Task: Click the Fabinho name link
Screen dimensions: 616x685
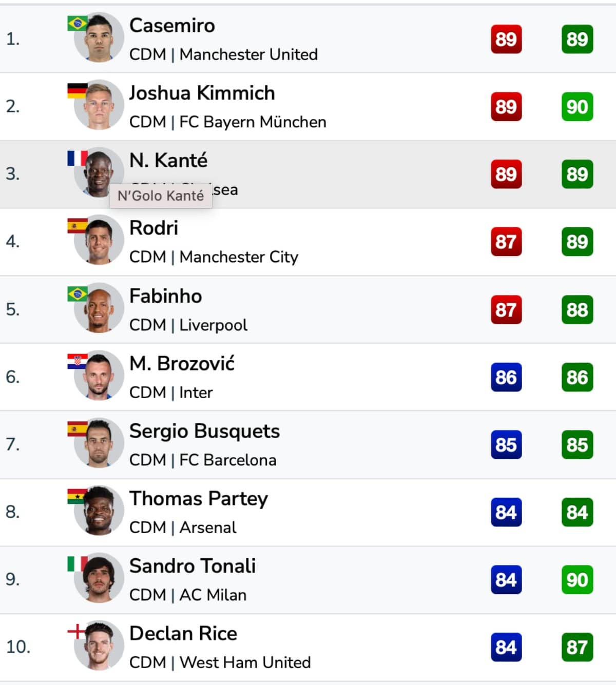Action: tap(165, 296)
